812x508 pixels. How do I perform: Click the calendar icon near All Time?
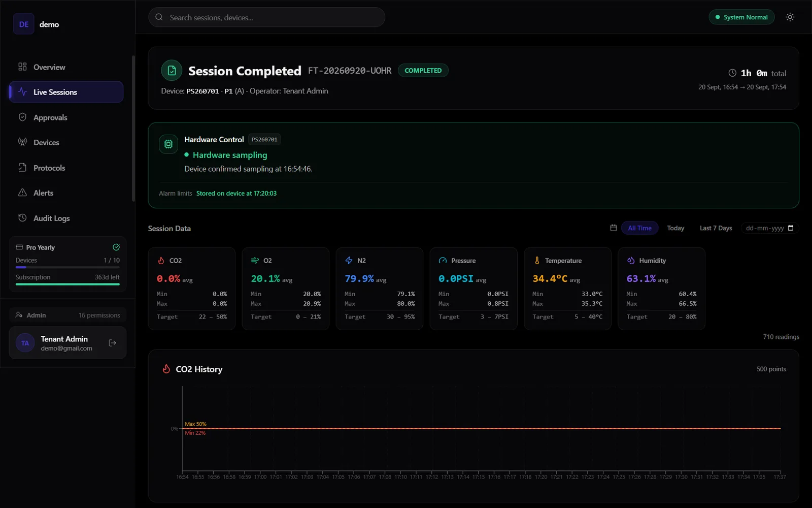tap(613, 228)
